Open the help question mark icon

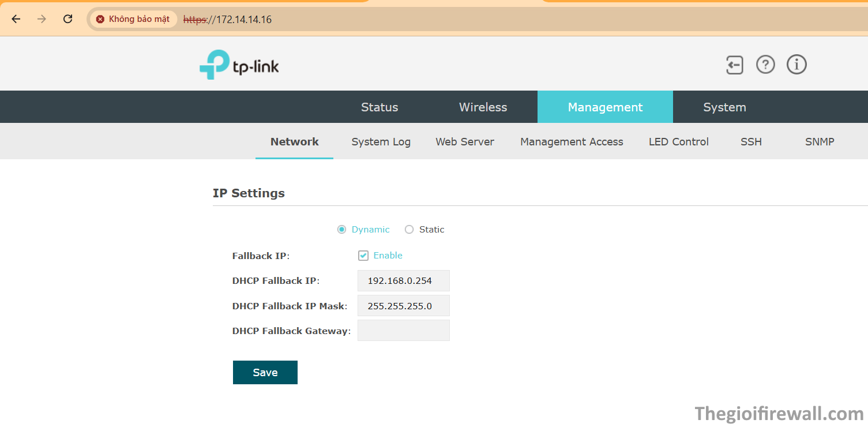pos(765,65)
